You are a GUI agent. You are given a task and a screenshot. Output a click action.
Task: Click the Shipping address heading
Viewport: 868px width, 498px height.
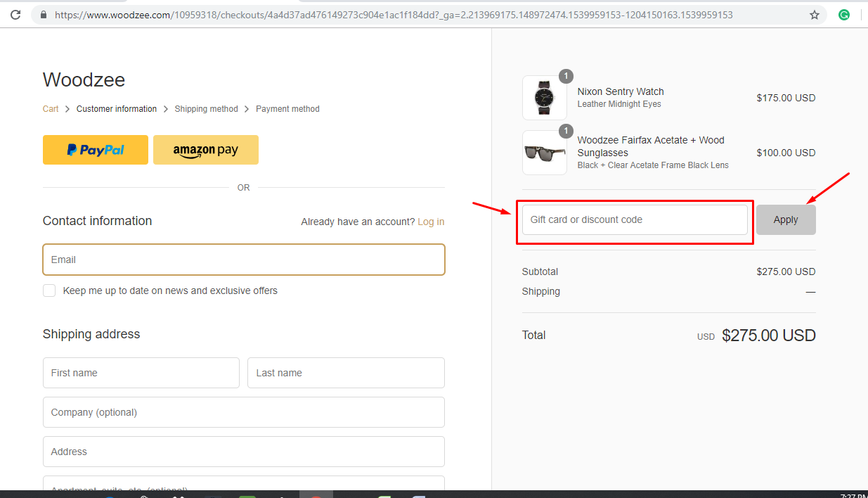point(91,334)
